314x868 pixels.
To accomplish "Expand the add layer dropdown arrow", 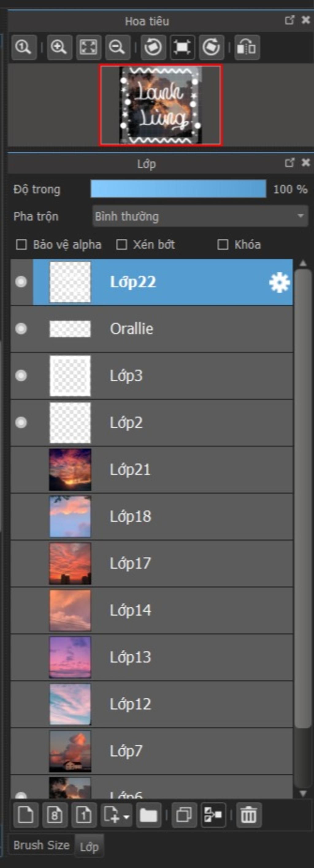I will pos(127,817).
